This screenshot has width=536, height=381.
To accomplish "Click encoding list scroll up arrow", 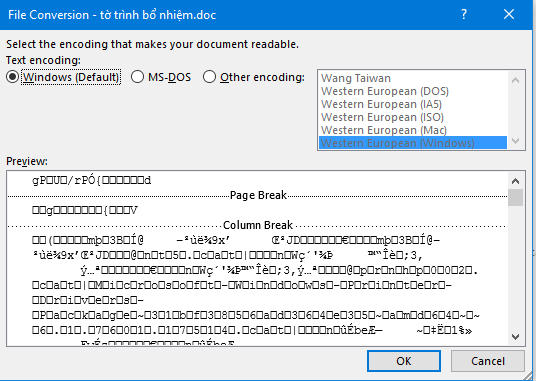I will [x=515, y=80].
